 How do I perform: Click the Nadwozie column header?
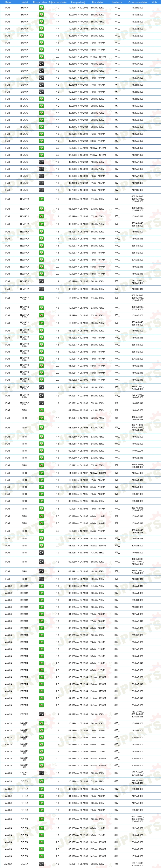click(x=117, y=2)
